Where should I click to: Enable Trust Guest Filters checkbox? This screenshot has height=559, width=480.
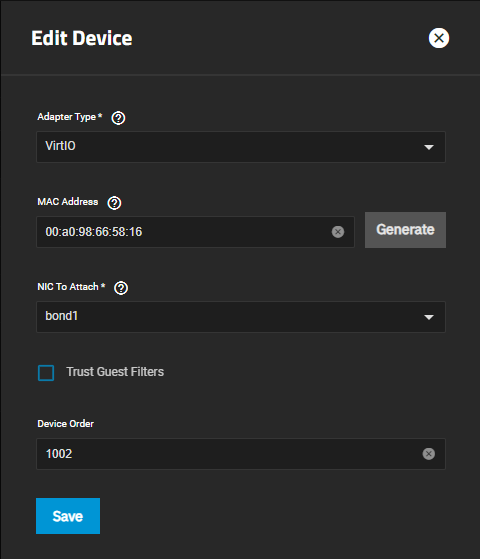pyautogui.click(x=46, y=373)
